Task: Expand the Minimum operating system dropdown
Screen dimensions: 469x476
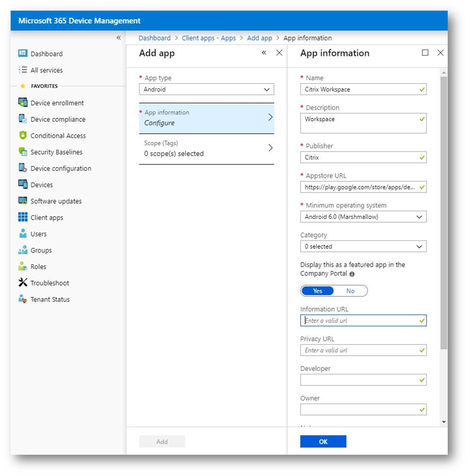Action: pos(363,217)
